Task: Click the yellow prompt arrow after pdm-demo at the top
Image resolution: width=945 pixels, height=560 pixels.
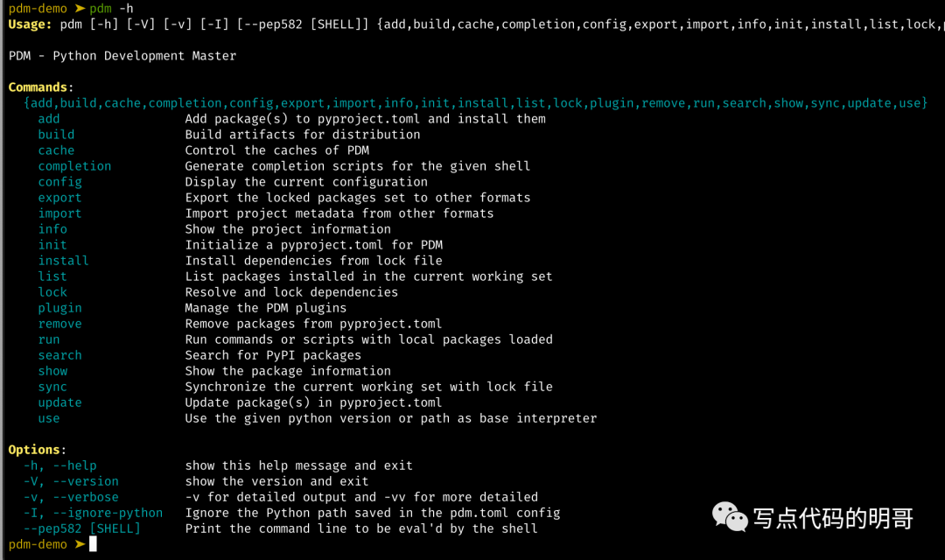Action: (80, 9)
